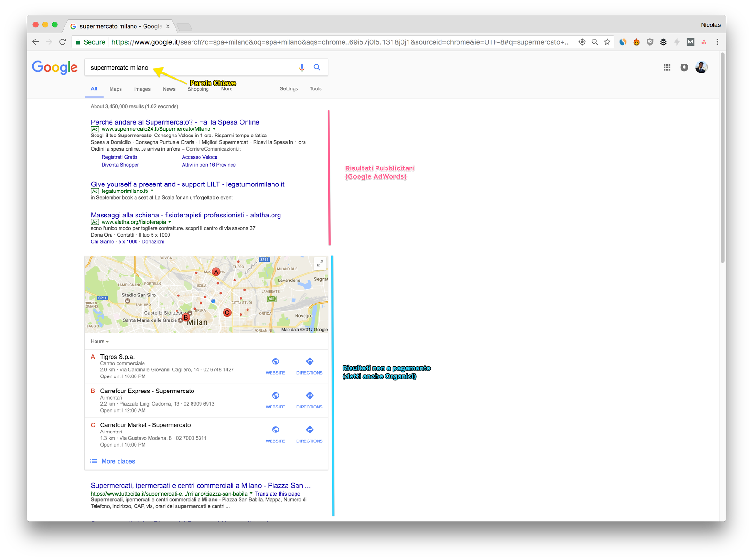Click the 'Attivi in ben 16 Province' sitelink
753x560 pixels.
coord(209,165)
